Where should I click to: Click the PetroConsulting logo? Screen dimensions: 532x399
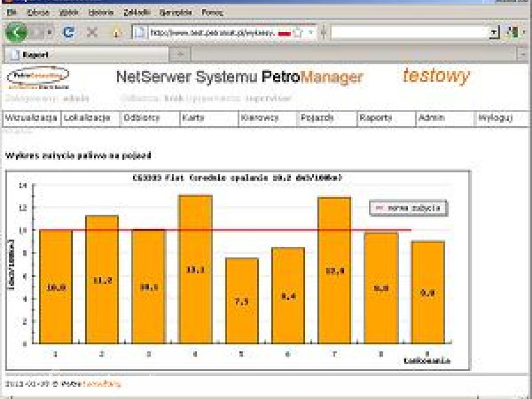[37, 77]
